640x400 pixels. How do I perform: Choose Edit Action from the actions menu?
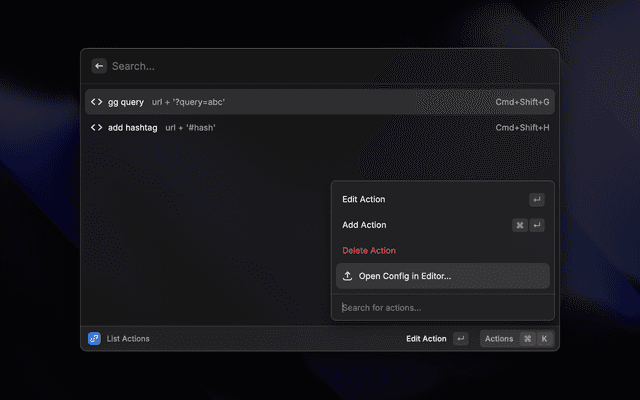364,200
